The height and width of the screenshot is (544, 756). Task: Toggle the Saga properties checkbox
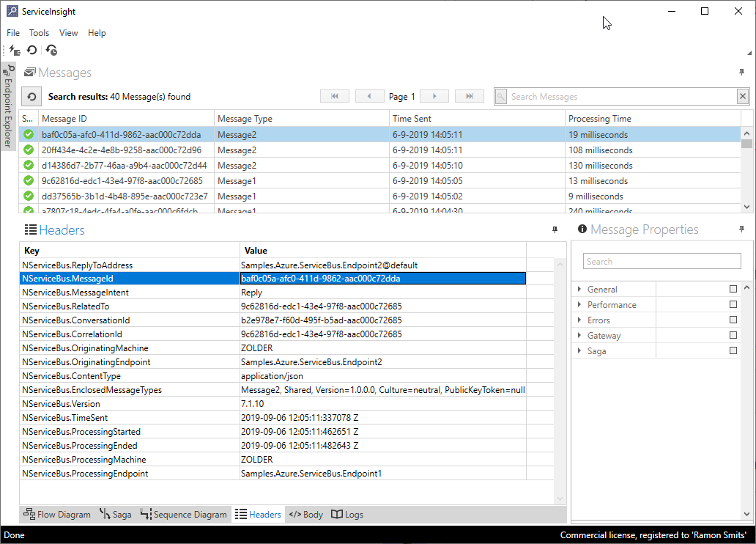tap(733, 350)
